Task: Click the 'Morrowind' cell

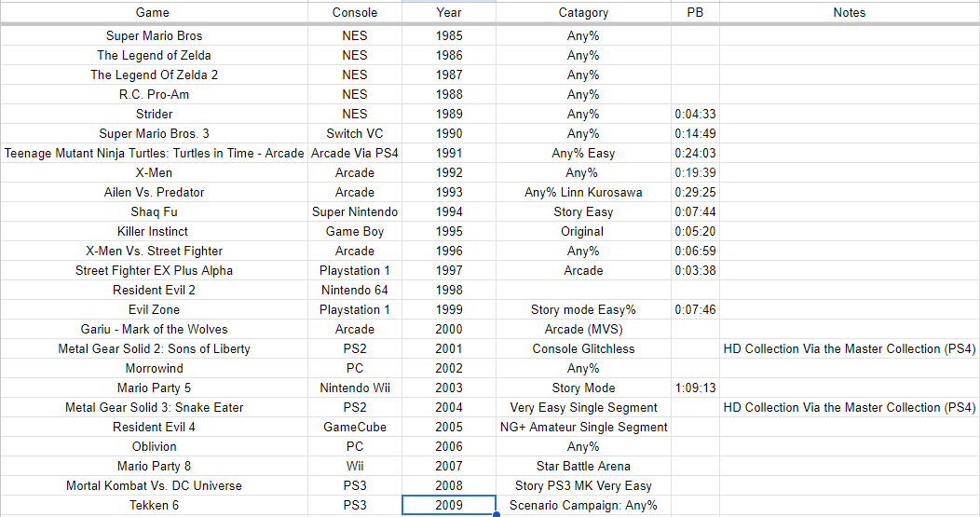Action: point(154,368)
